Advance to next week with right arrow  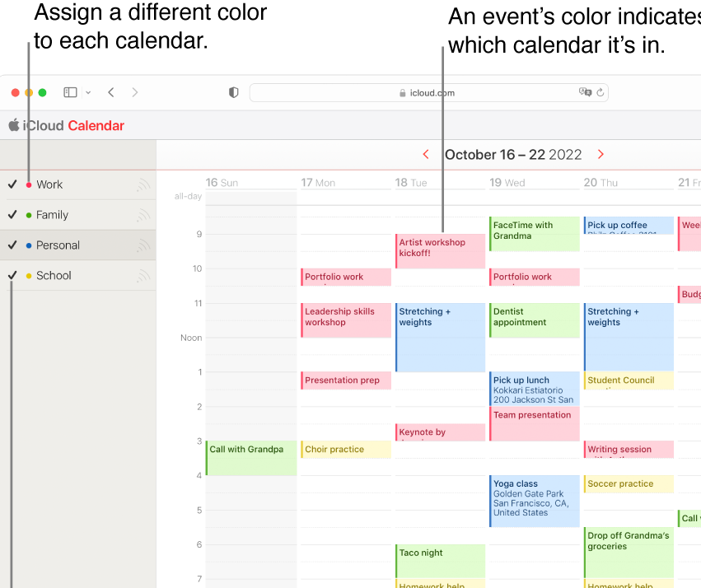pos(601,154)
